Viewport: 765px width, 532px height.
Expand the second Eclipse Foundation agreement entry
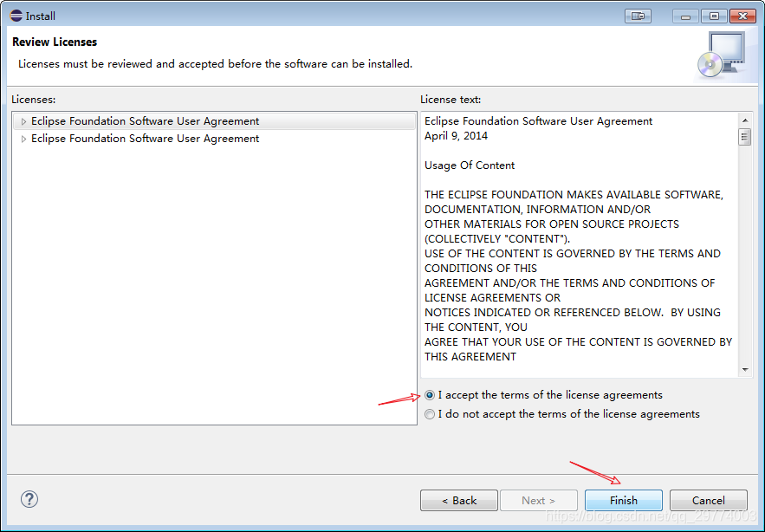tap(23, 139)
